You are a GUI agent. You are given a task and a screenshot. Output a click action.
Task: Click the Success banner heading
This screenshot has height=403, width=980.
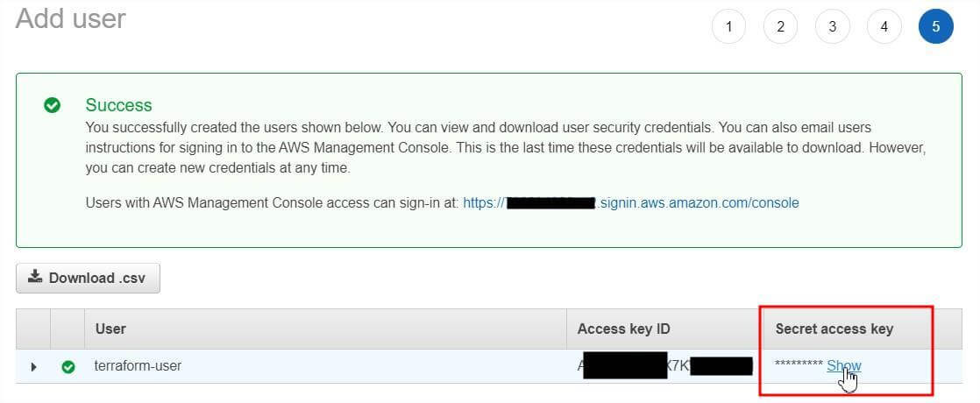click(x=118, y=105)
